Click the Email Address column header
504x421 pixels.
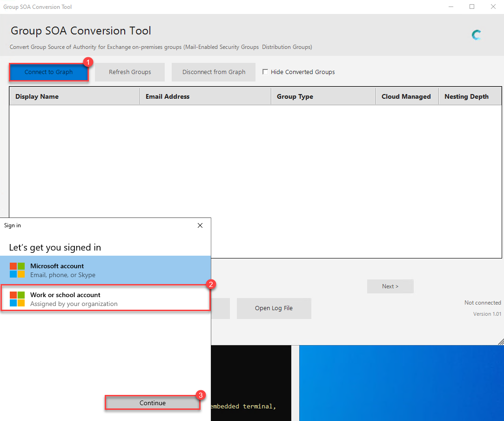pos(168,97)
